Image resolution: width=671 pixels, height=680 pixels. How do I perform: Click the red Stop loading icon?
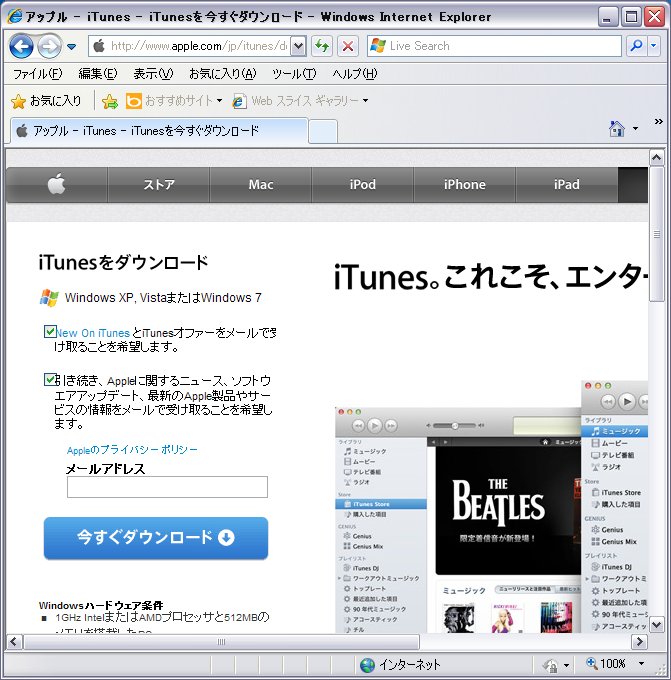point(348,46)
